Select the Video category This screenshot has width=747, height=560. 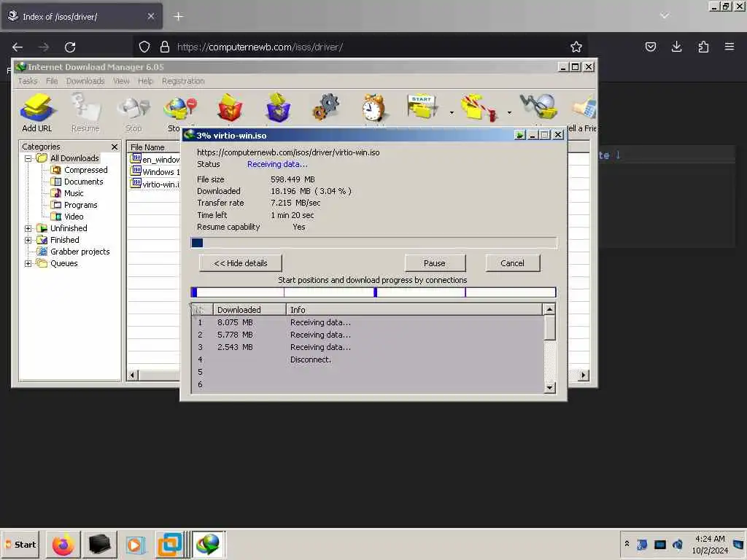coord(74,217)
